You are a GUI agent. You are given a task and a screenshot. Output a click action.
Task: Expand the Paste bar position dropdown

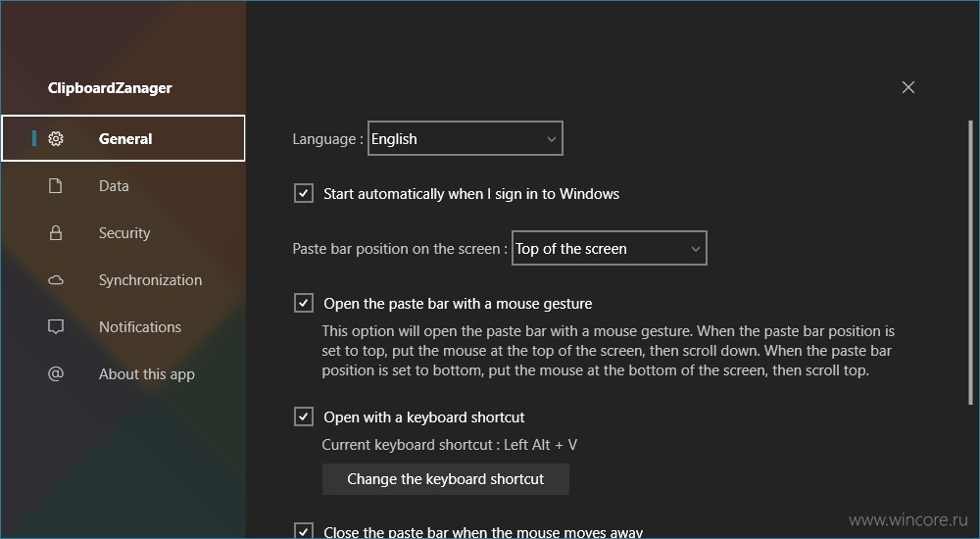(x=609, y=248)
